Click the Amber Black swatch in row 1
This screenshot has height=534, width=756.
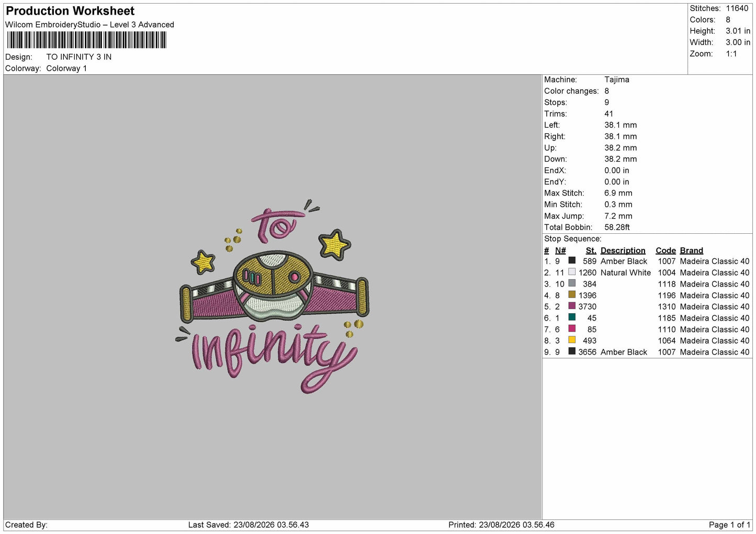click(x=572, y=260)
